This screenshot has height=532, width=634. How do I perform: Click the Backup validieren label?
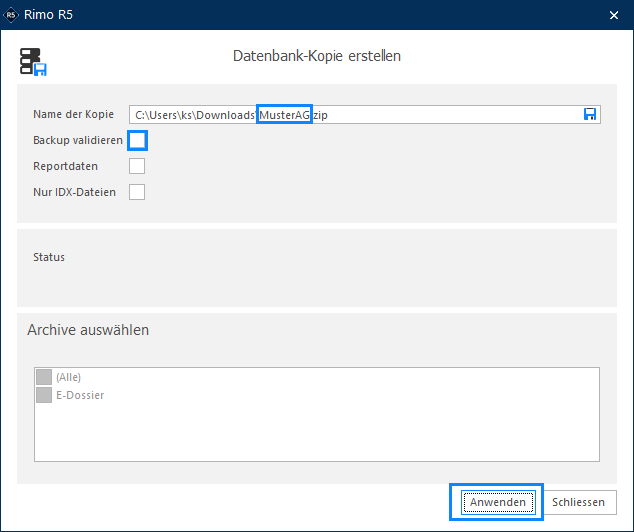coord(78,140)
